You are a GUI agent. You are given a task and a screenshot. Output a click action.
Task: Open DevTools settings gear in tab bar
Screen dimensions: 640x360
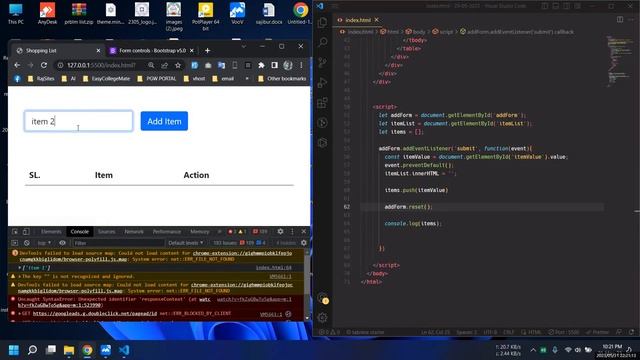coord(280,231)
